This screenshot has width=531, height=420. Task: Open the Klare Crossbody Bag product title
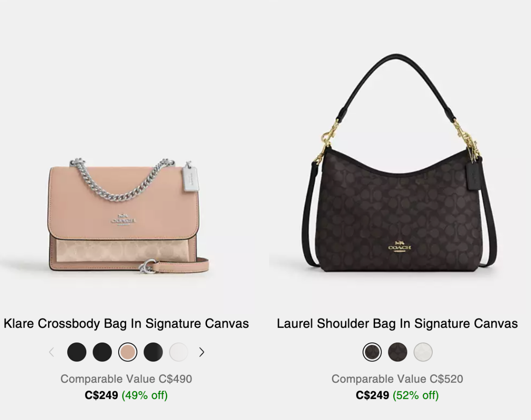point(126,323)
